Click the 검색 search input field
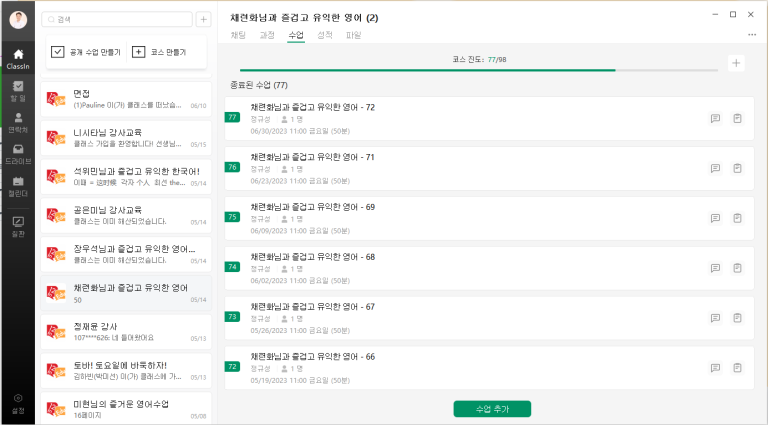The image size is (768, 425). tap(120, 19)
